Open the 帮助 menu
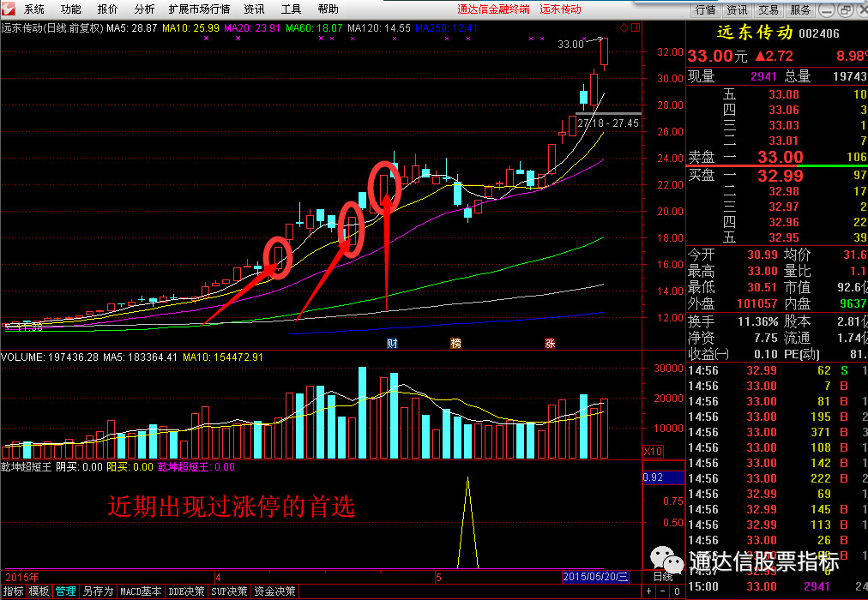The image size is (868, 600). 329,9
